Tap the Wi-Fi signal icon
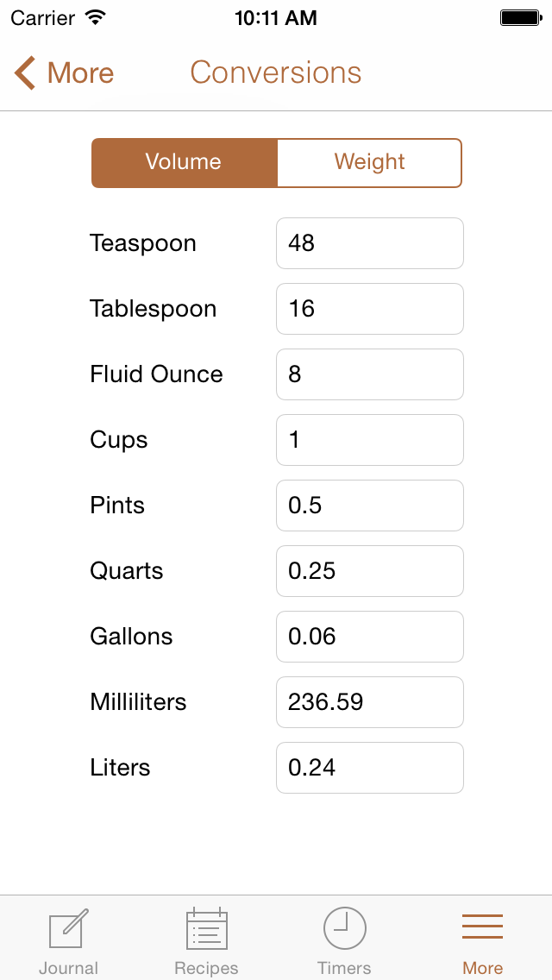The width and height of the screenshot is (552, 980). click(96, 17)
